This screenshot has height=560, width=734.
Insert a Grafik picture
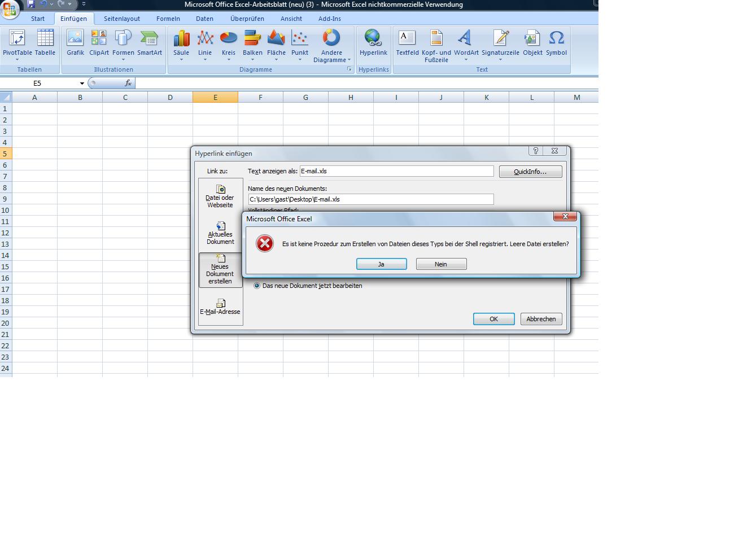[x=75, y=44]
